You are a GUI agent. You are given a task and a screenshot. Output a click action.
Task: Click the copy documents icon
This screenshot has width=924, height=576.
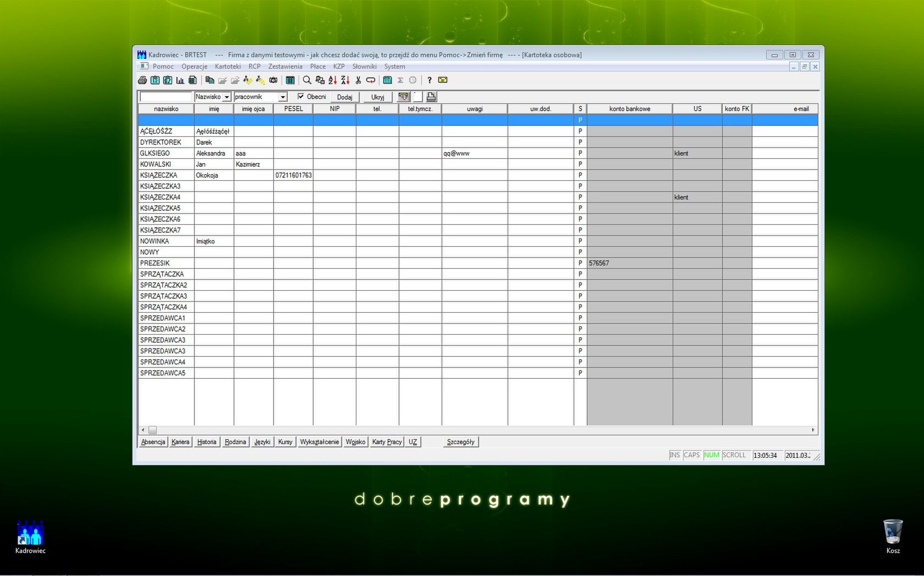coord(210,80)
